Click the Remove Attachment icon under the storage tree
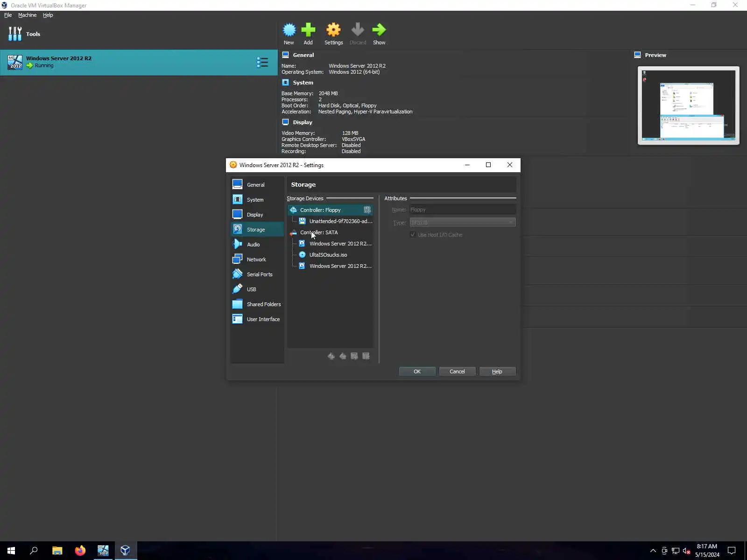Image resolution: width=747 pixels, height=560 pixels. [x=366, y=356]
